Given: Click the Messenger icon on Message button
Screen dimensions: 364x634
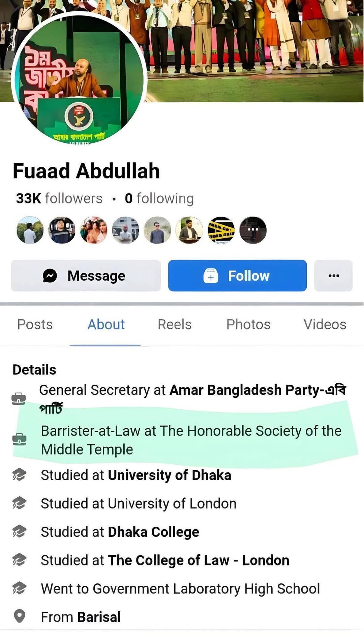Looking at the screenshot, I should pos(50,276).
